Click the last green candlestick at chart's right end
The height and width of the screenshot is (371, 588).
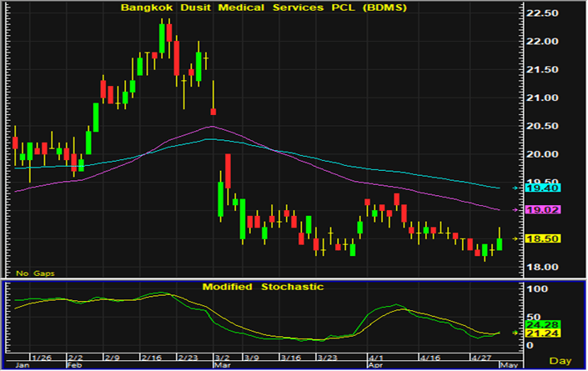(500, 244)
